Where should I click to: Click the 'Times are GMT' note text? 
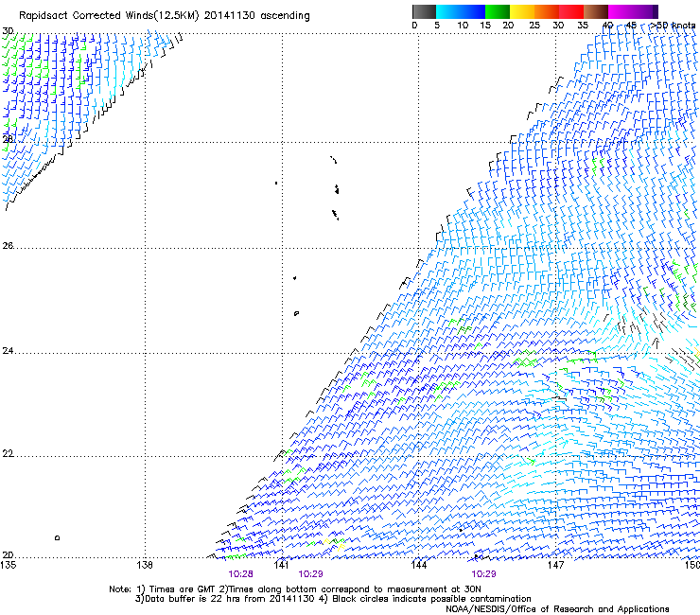pos(183,589)
